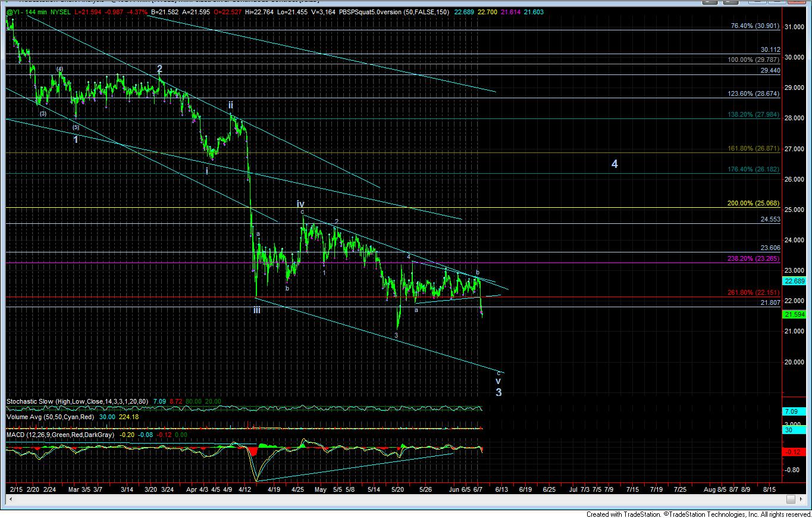Click the large wave 2 label near 29.50

coord(159,69)
